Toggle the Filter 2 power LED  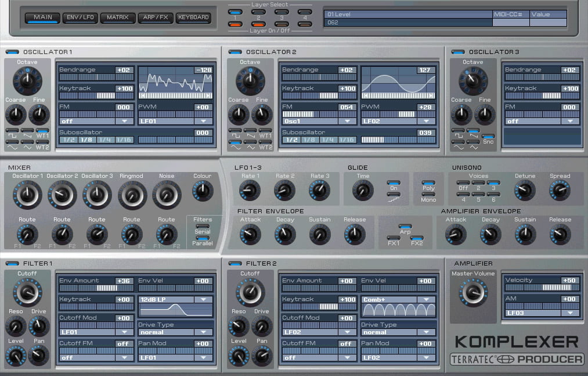pyautogui.click(x=235, y=263)
